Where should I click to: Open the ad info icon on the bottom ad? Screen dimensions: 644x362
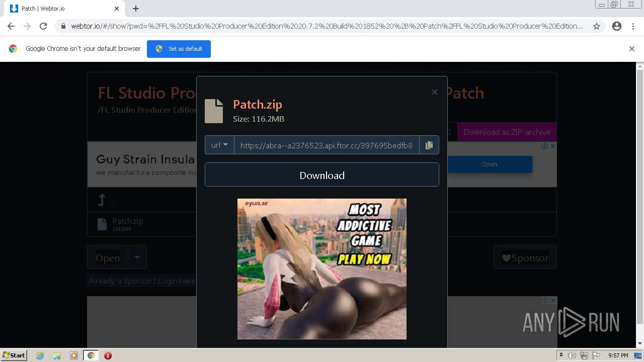click(545, 300)
